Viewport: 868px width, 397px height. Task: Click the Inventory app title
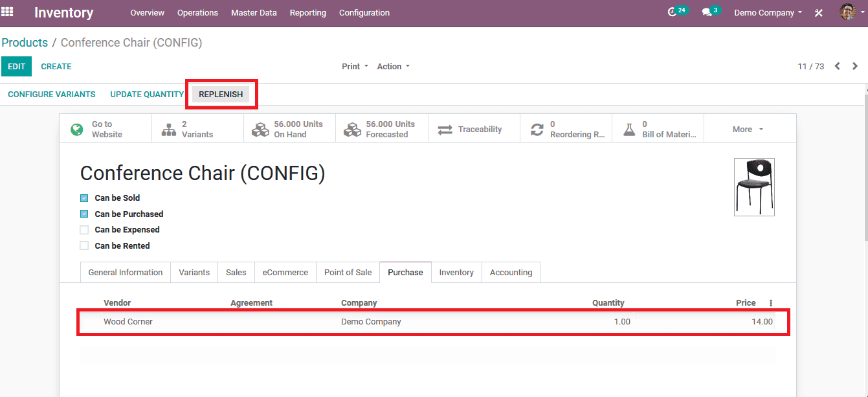[63, 12]
